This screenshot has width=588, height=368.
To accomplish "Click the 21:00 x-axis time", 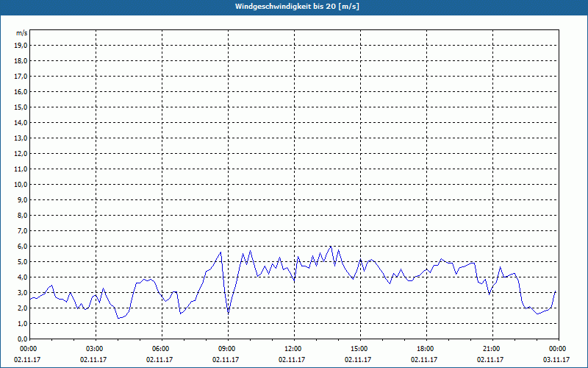I will click(492, 349).
